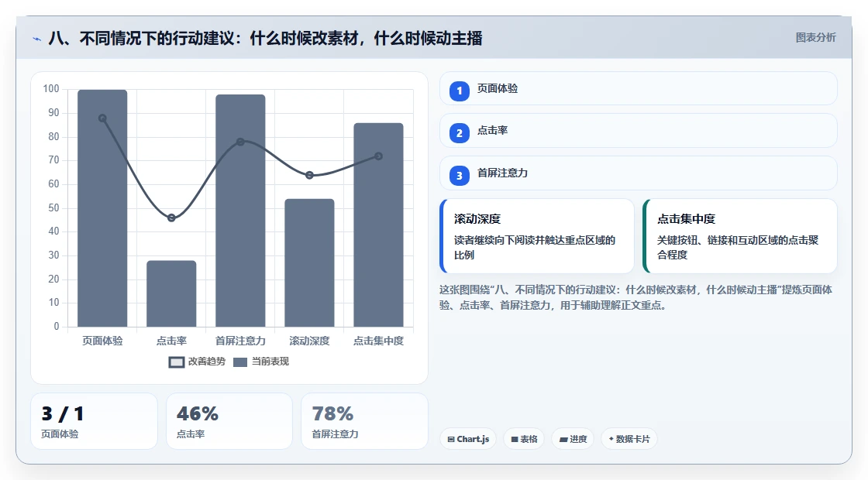
Task: Click the trend line point above 滚动深度
Action: pos(309,175)
